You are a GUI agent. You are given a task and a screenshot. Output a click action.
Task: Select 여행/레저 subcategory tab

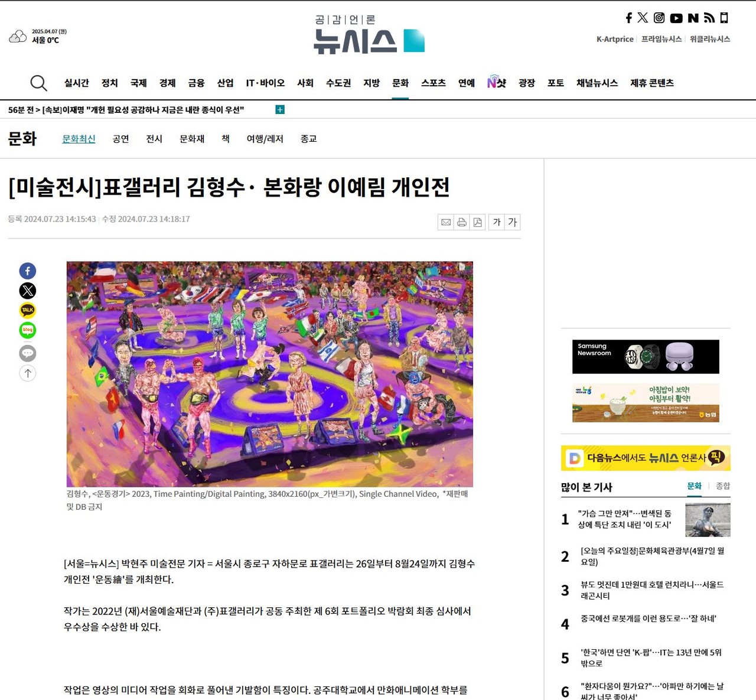click(x=265, y=139)
